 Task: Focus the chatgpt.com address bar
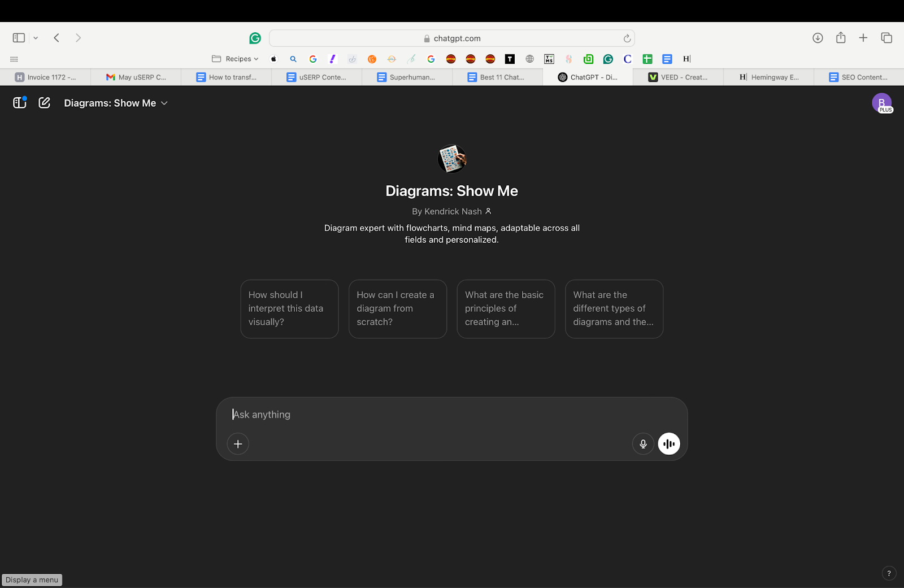[451, 38]
